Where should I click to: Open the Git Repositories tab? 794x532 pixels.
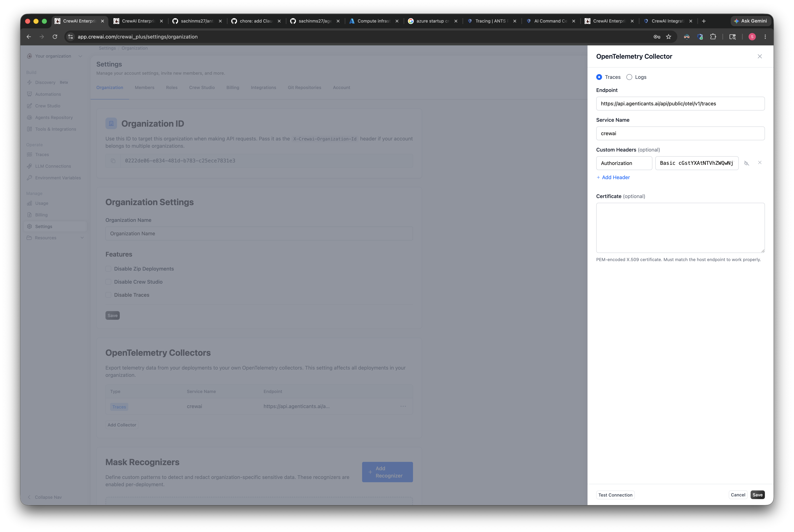pyautogui.click(x=304, y=88)
